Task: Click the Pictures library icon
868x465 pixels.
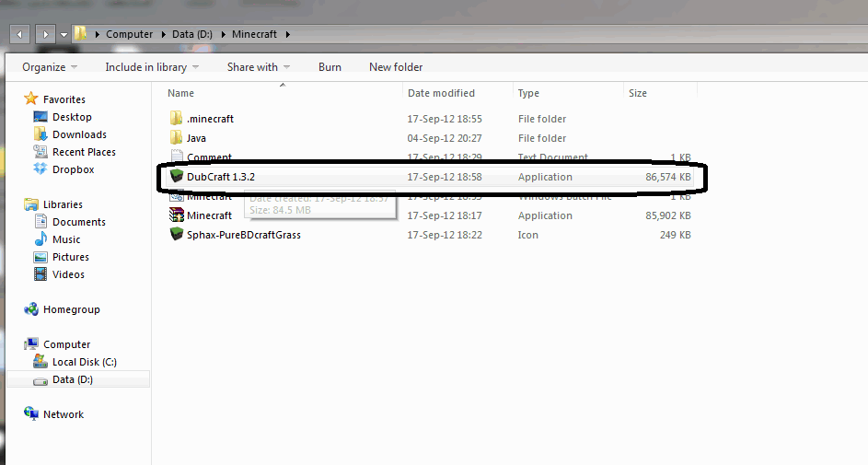Action: (x=41, y=257)
